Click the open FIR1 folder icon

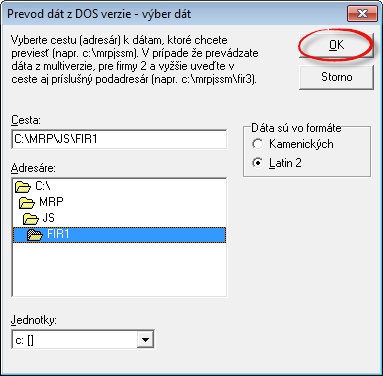[x=35, y=235]
